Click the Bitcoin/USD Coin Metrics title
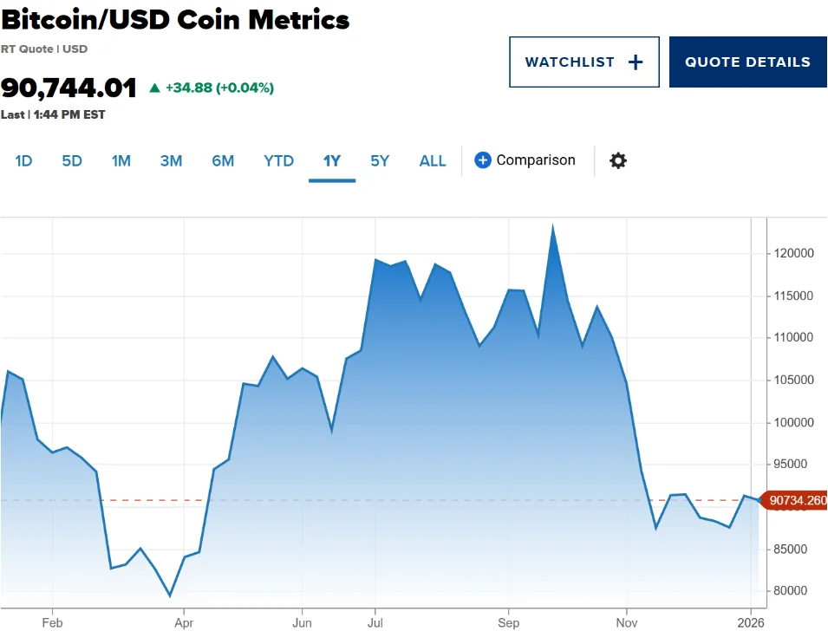 click(x=174, y=19)
